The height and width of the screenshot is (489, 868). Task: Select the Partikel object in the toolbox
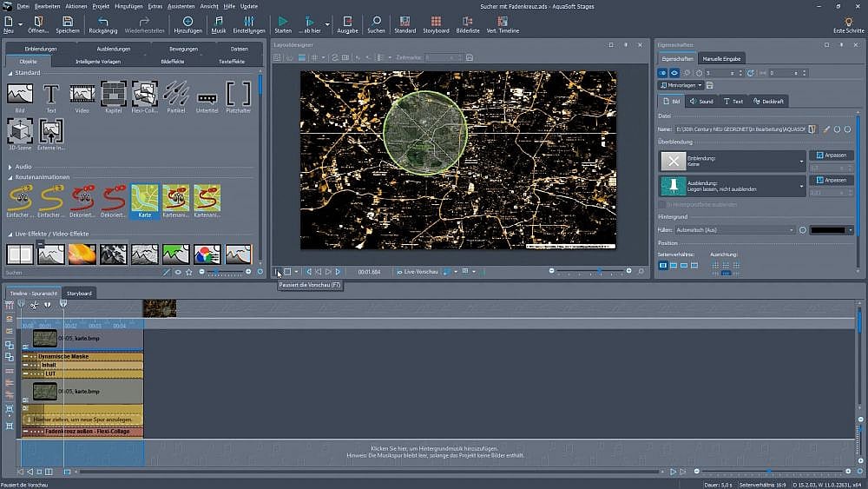(175, 93)
